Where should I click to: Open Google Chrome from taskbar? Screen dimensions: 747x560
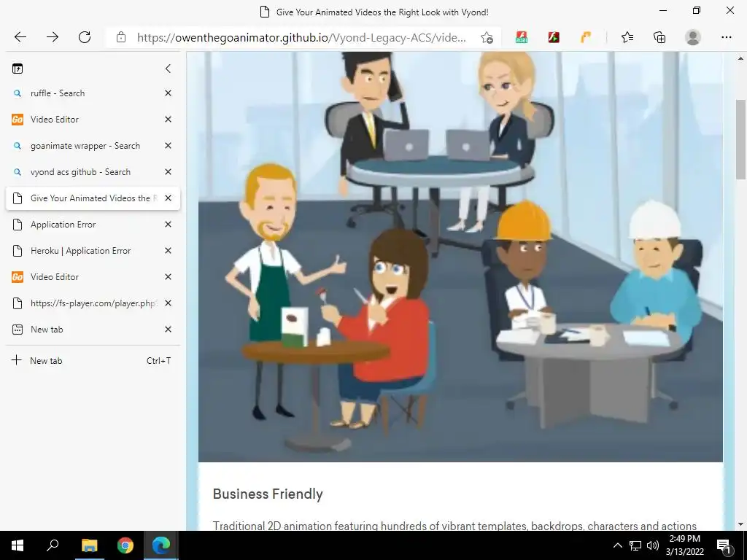(x=125, y=545)
